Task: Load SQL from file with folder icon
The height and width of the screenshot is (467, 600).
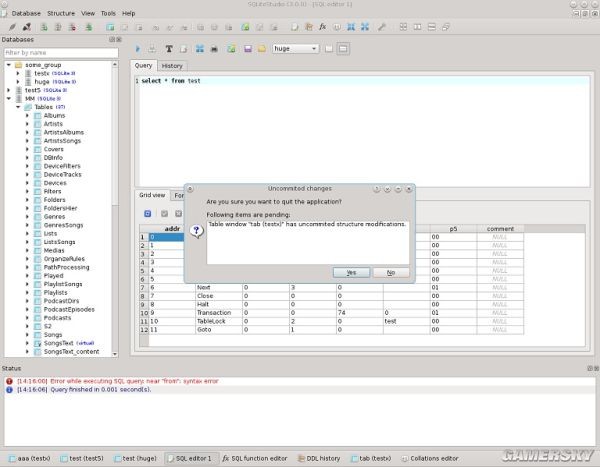Action: 262,49
